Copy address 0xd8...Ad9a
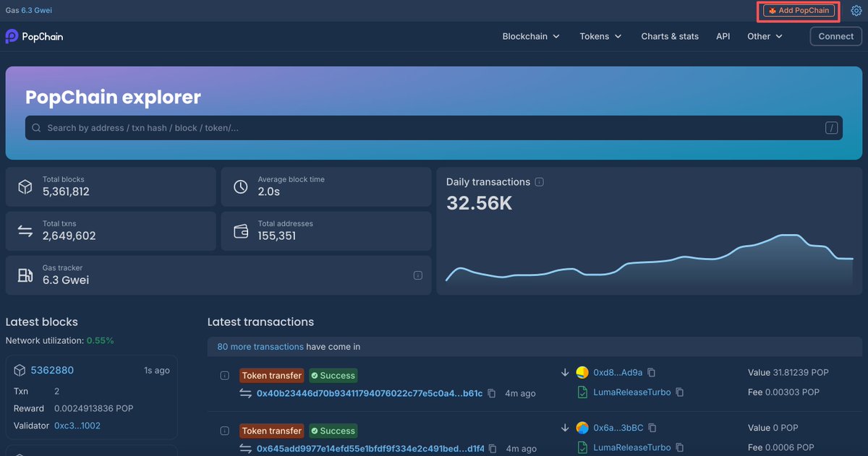 click(x=652, y=373)
